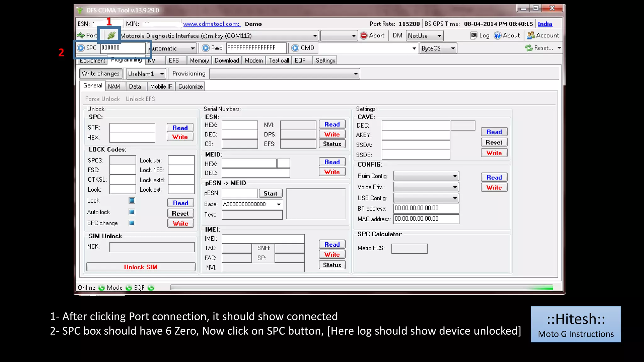Expand the Reset options arrow
Screen dimensions: 644x362
point(559,48)
